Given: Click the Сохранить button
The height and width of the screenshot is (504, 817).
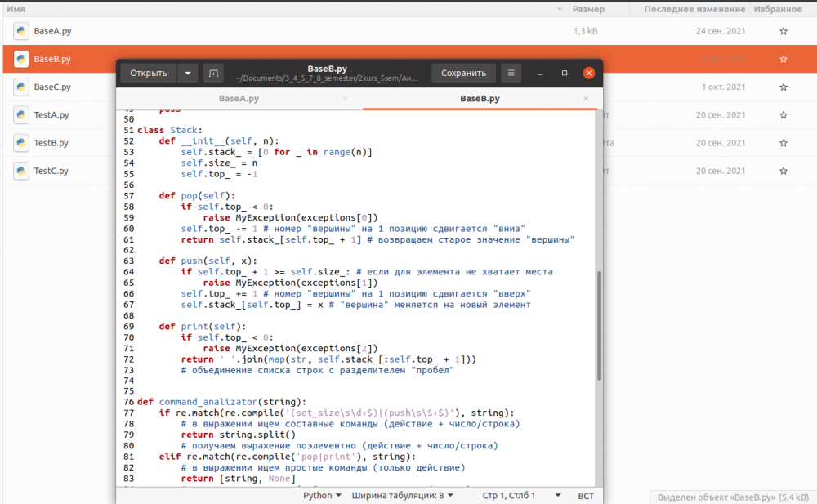Looking at the screenshot, I should click(463, 73).
